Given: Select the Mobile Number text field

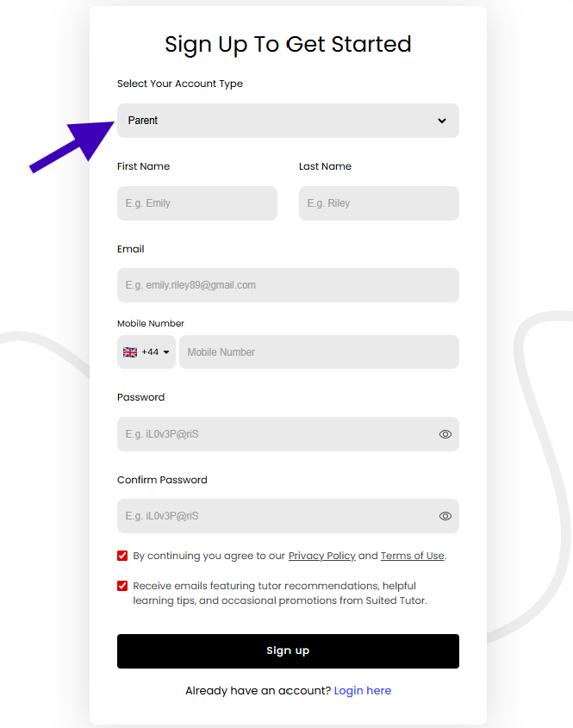Looking at the screenshot, I should pos(319,352).
